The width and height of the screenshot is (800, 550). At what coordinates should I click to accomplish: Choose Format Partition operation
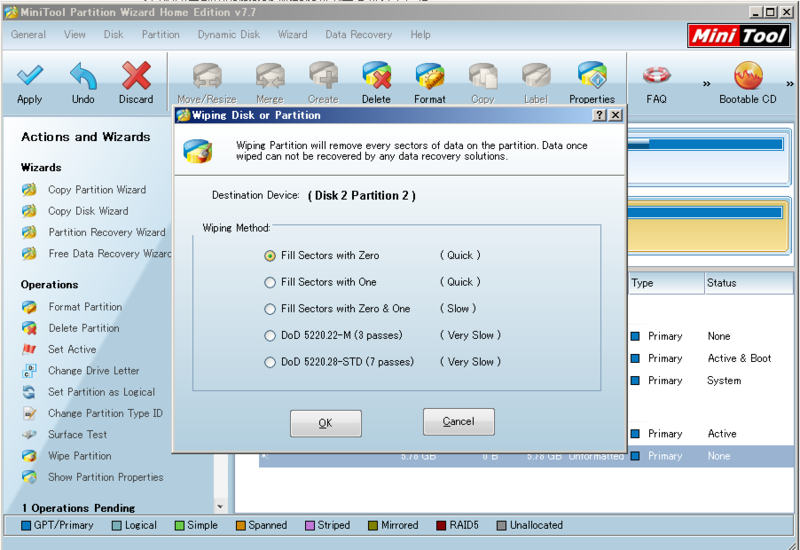85,307
